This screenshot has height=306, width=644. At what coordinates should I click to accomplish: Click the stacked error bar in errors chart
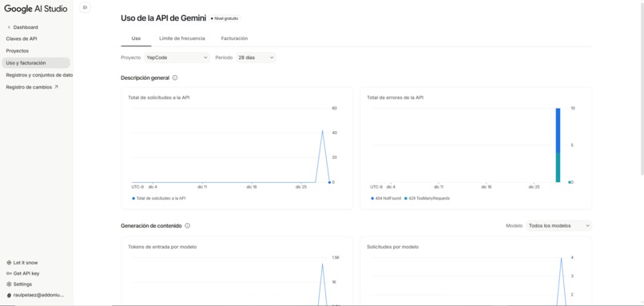(558, 145)
